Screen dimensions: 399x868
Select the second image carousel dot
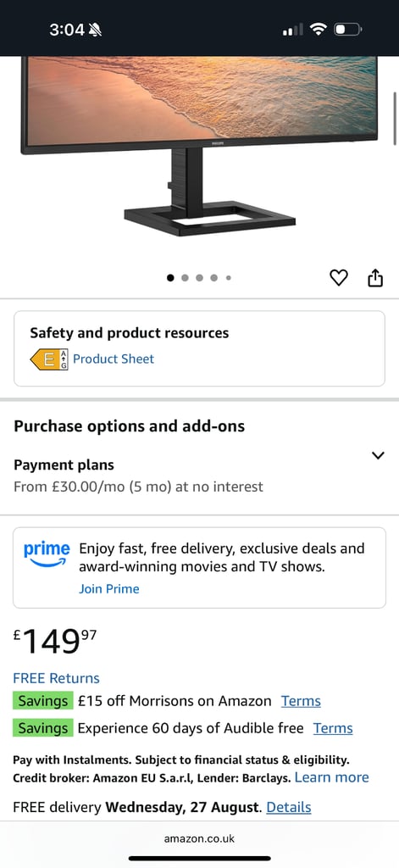[185, 278]
